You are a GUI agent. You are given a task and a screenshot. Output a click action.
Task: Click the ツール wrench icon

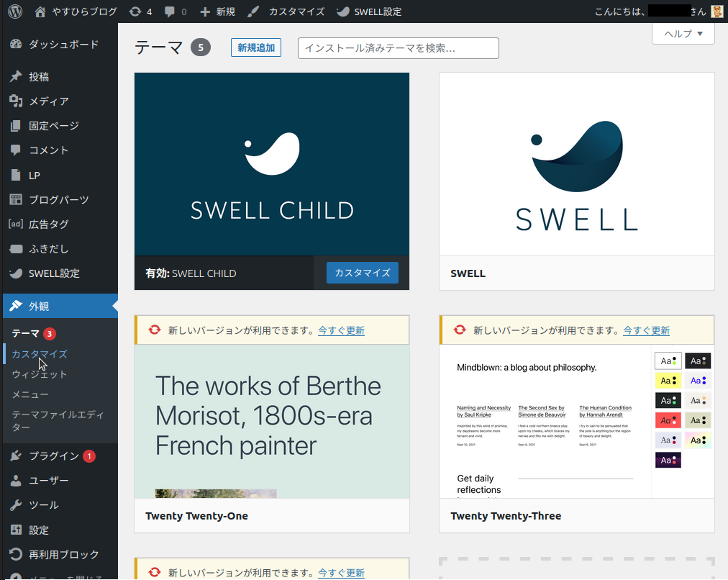click(x=16, y=505)
